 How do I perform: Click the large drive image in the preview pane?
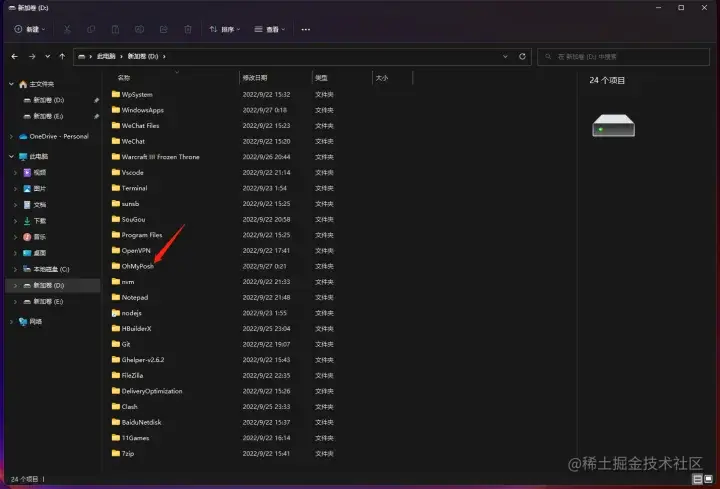tap(613, 126)
